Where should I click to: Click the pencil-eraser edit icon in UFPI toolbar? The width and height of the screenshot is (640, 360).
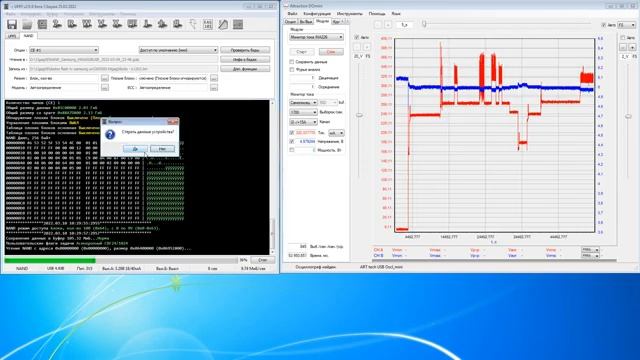tap(223, 24)
